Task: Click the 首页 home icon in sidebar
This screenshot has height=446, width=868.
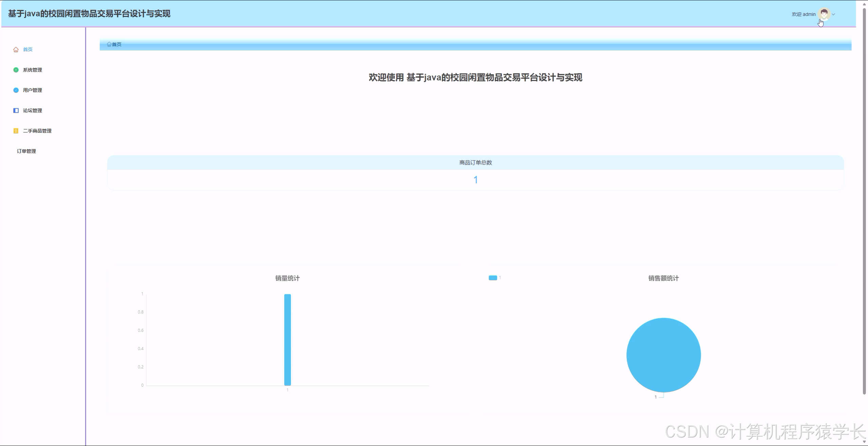Action: 16,49
